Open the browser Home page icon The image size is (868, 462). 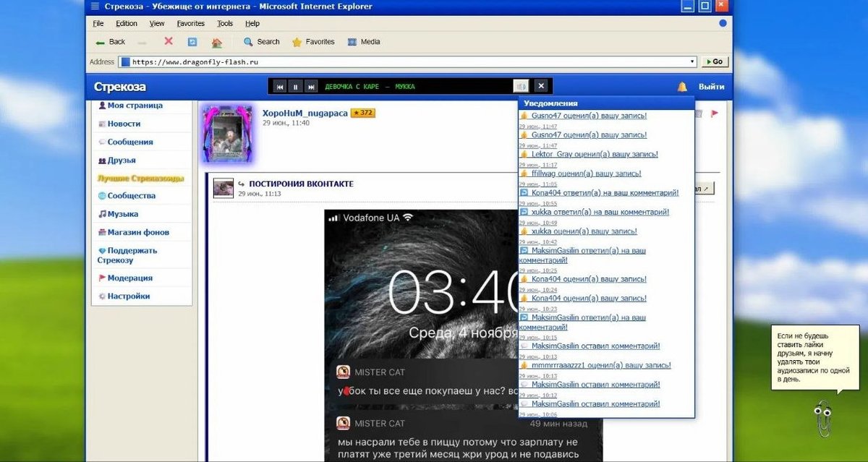(216, 42)
